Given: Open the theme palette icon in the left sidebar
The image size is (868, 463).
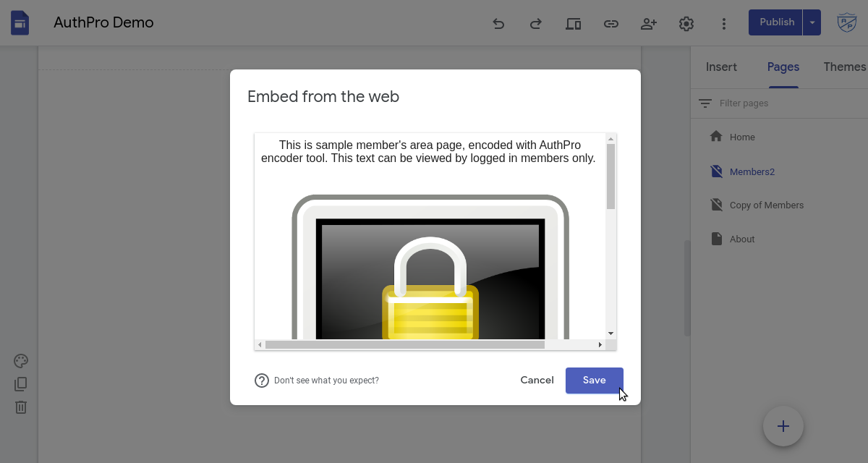Looking at the screenshot, I should pos(21,361).
